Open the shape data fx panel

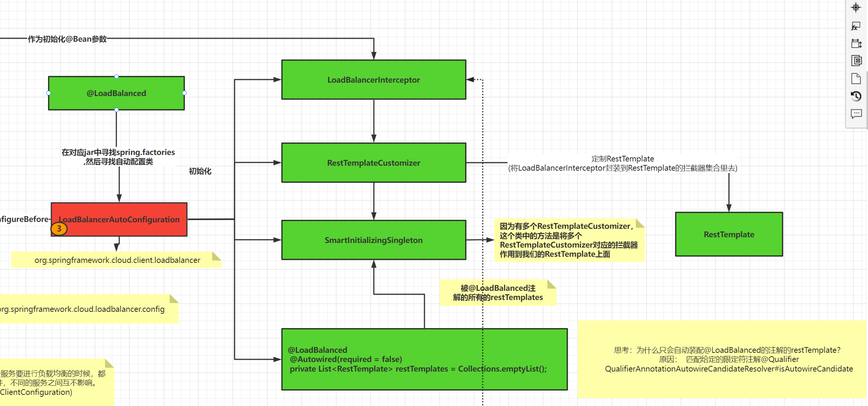coord(856,26)
